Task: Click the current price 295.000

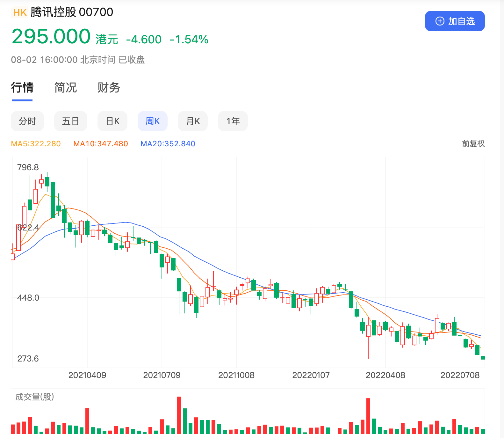Action: 51,36
